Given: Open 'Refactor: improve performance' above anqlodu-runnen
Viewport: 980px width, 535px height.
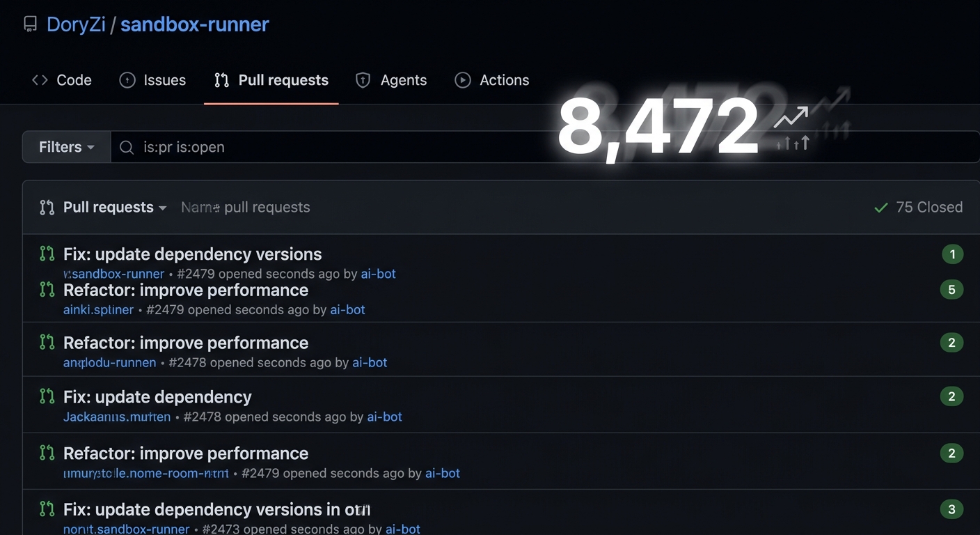Looking at the screenshot, I should [186, 343].
